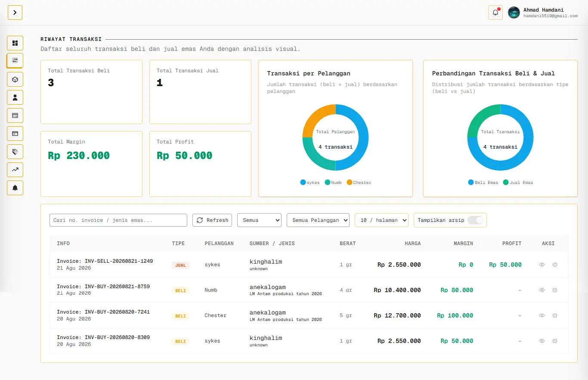Click the Jual Emas legend swatch

(x=506, y=183)
